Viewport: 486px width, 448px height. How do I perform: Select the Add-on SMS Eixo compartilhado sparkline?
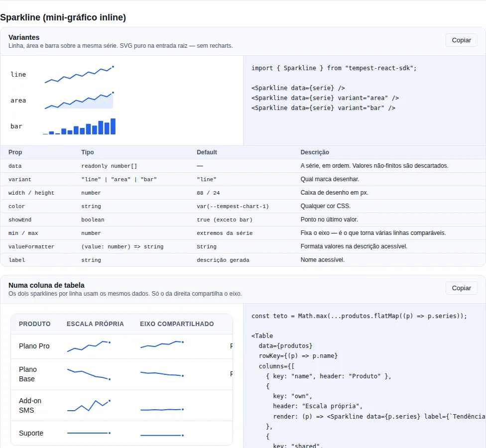162,410
